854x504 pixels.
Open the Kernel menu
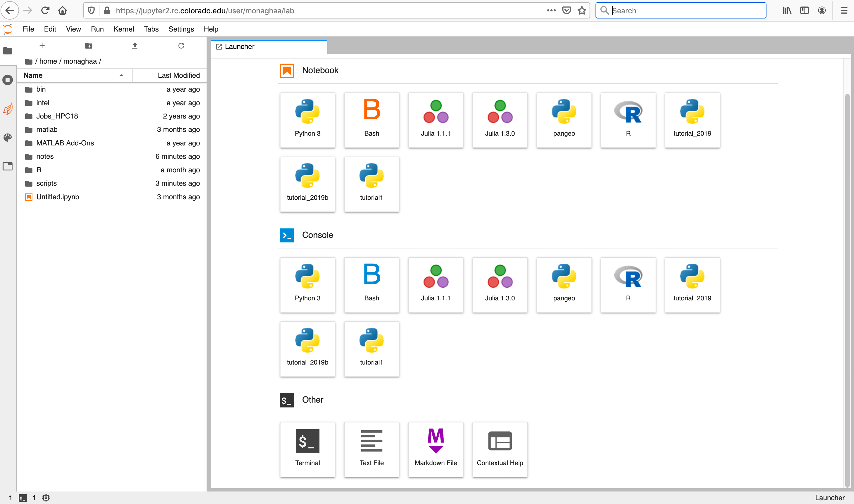click(x=124, y=29)
